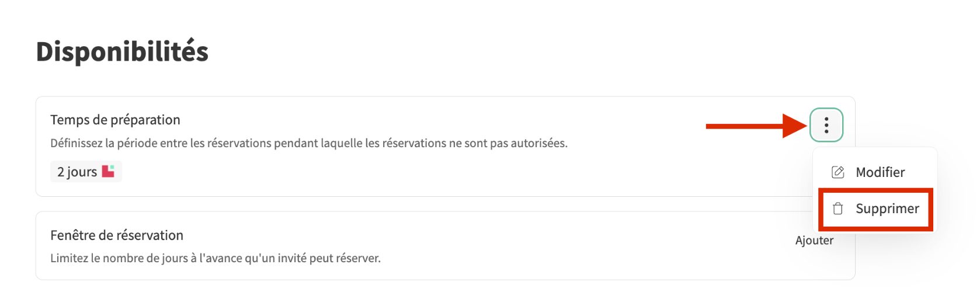This screenshot has height=292, width=980.
Task: Click the description starting with "Définissez la période"
Action: coord(308,143)
